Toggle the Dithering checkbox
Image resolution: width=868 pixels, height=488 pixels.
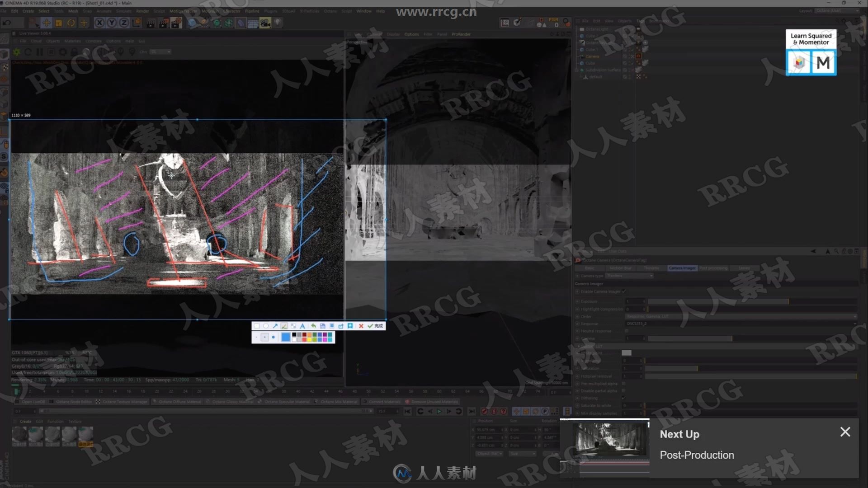click(623, 398)
